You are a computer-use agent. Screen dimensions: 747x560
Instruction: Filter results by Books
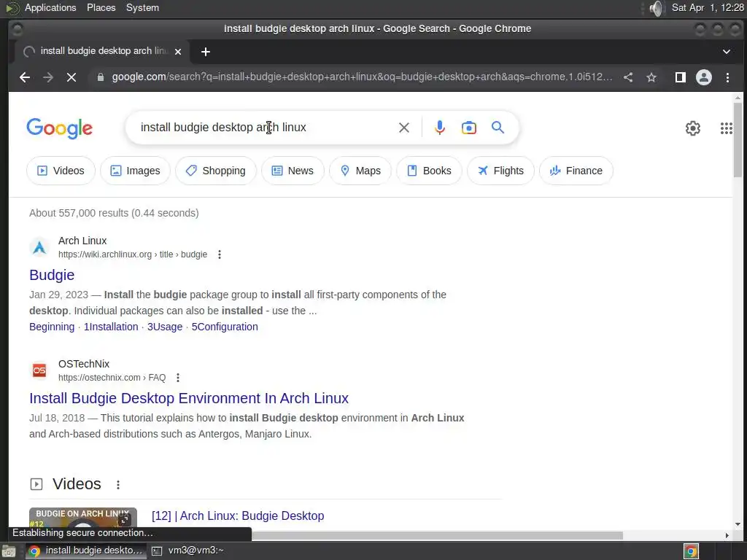click(x=429, y=171)
